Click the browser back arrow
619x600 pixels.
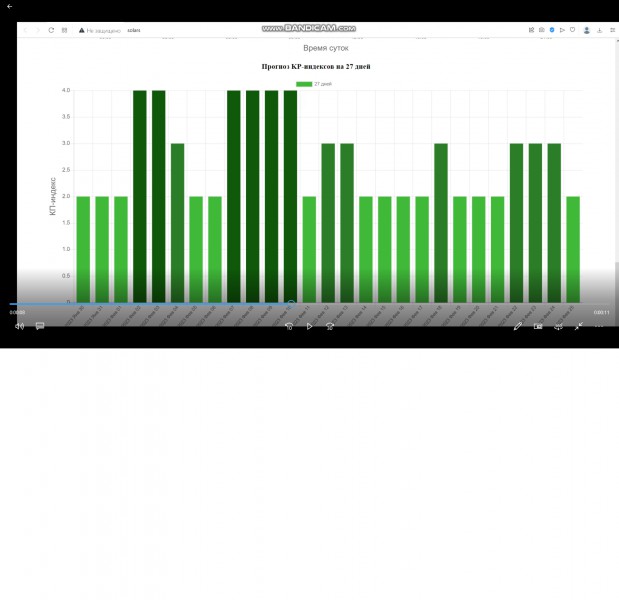25,30
